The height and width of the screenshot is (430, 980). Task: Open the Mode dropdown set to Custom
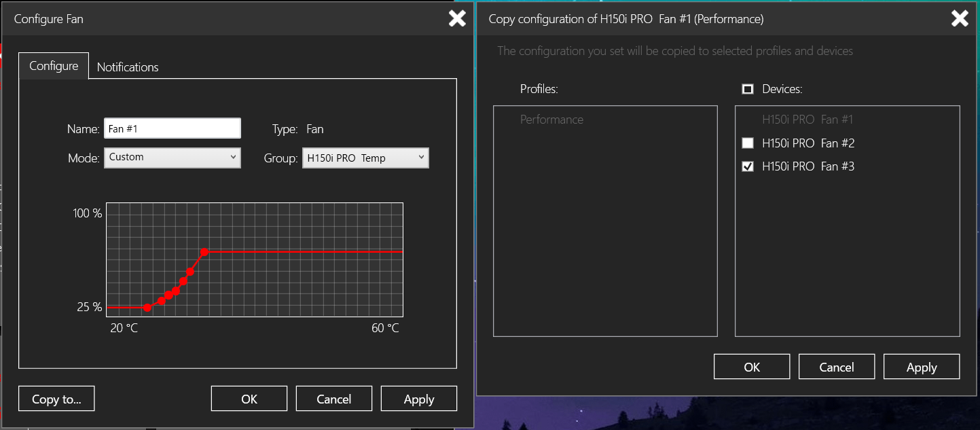tap(173, 158)
